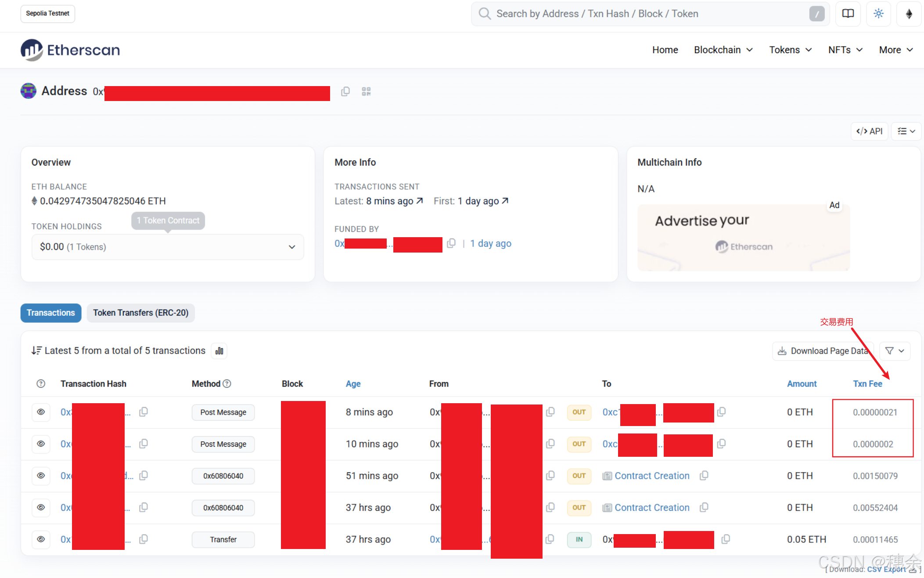This screenshot has height=578, width=924.
Task: Copy the Funded By address
Action: coord(451,243)
